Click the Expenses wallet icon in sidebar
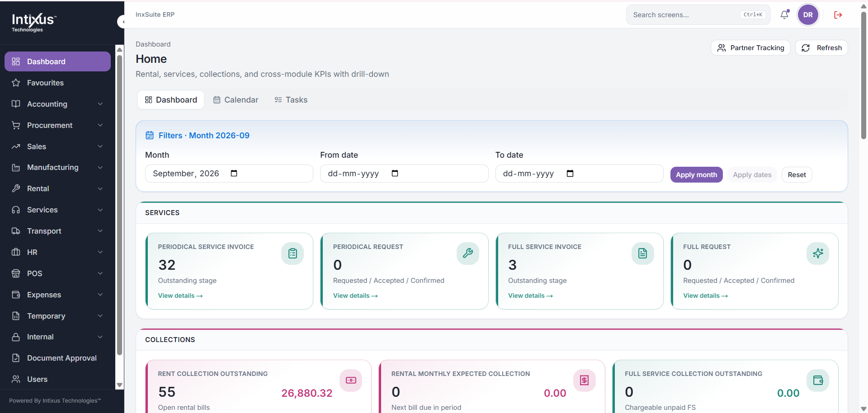The image size is (868, 413). [16, 295]
